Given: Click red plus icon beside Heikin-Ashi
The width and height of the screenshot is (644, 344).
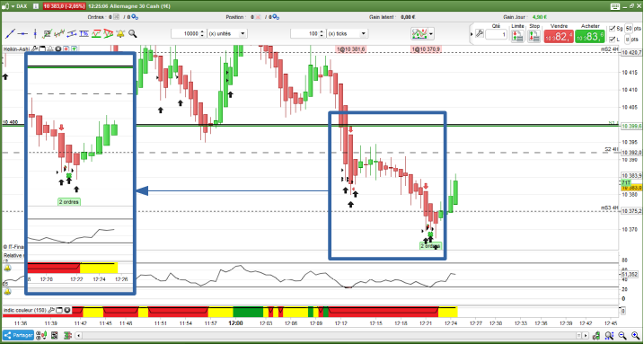Looking at the screenshot, I should click(x=66, y=49).
